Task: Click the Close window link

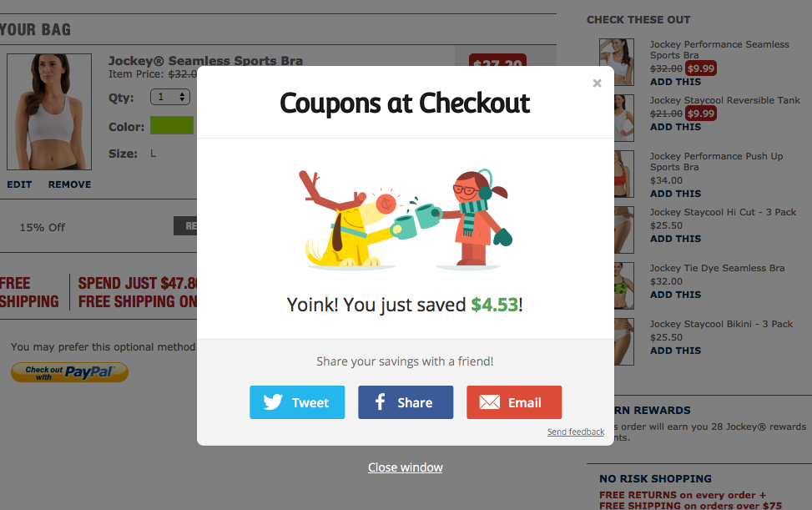Action: (405, 467)
